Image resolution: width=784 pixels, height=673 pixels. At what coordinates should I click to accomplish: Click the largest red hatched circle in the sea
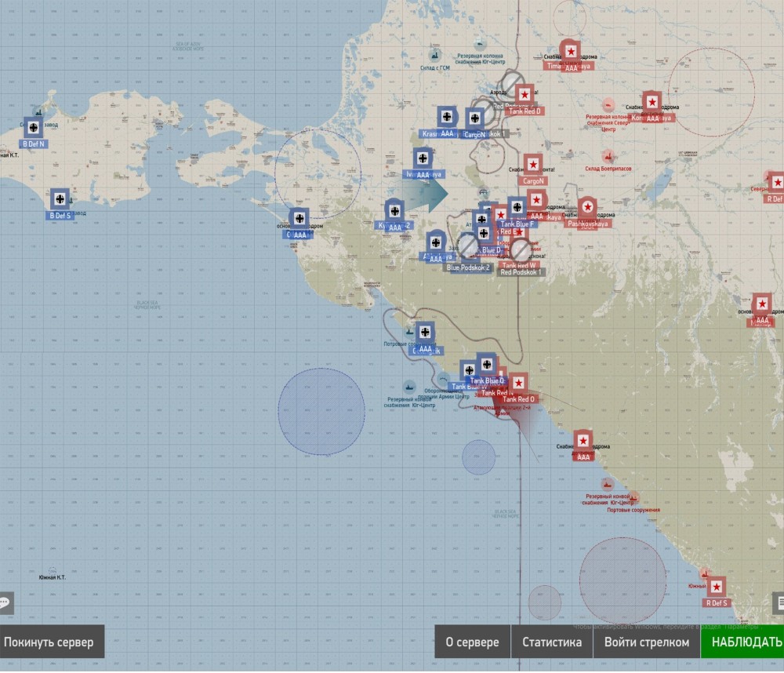pyautogui.click(x=622, y=580)
